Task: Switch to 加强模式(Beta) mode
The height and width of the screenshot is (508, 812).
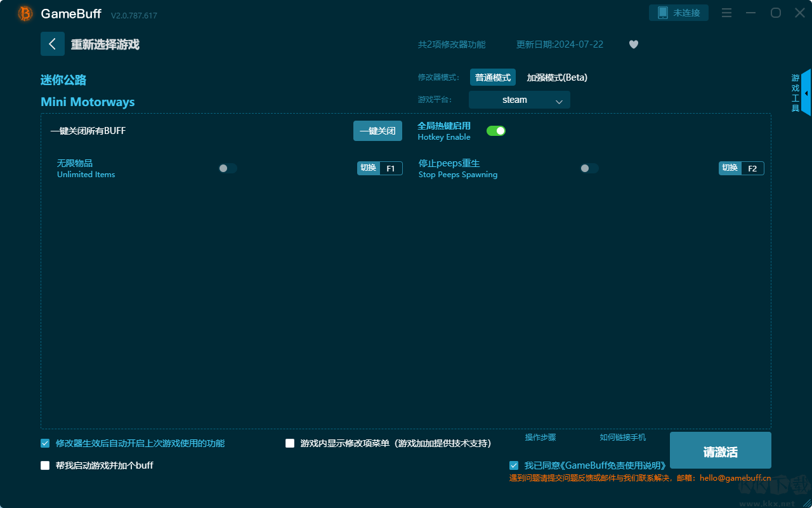Action: coord(557,77)
